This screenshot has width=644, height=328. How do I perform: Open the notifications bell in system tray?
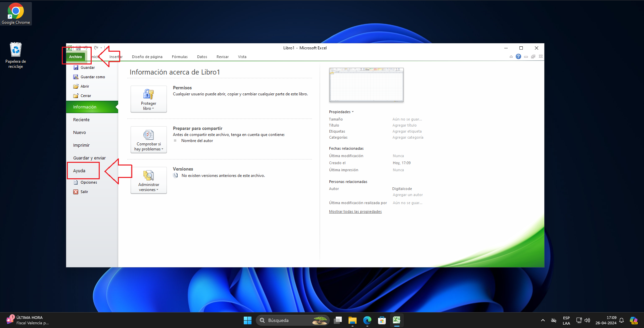[x=622, y=320]
